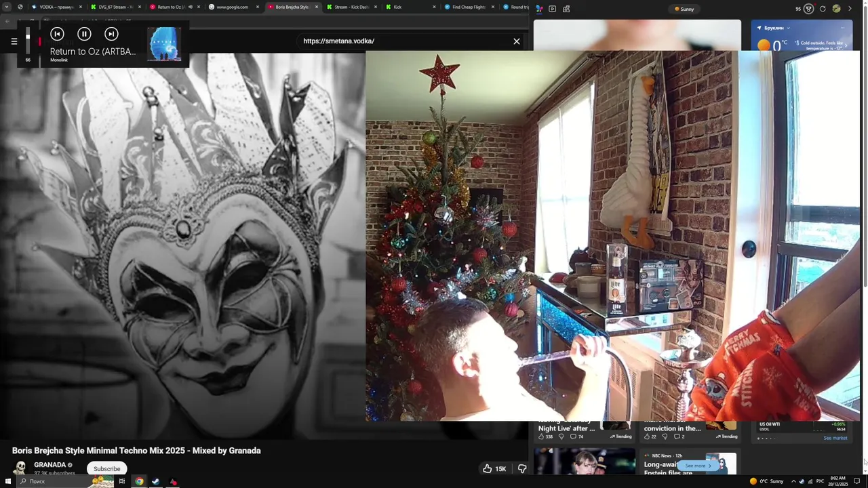Expand widgets panel with right chevron
868x488 pixels.
pyautogui.click(x=850, y=9)
